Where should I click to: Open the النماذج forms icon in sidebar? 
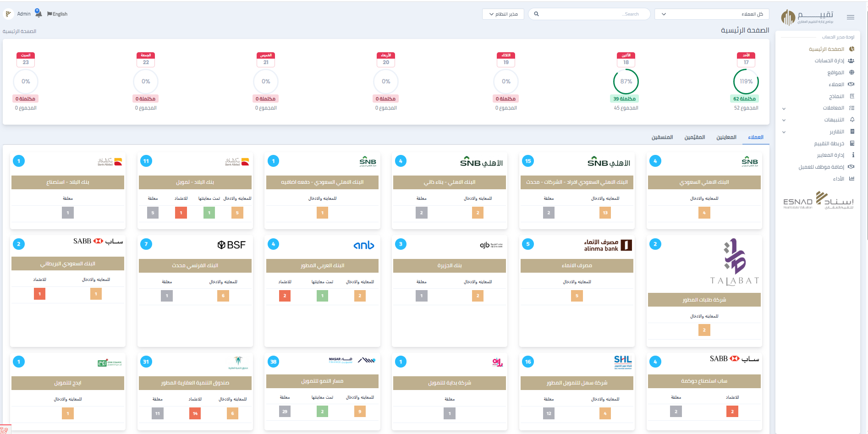point(852,96)
